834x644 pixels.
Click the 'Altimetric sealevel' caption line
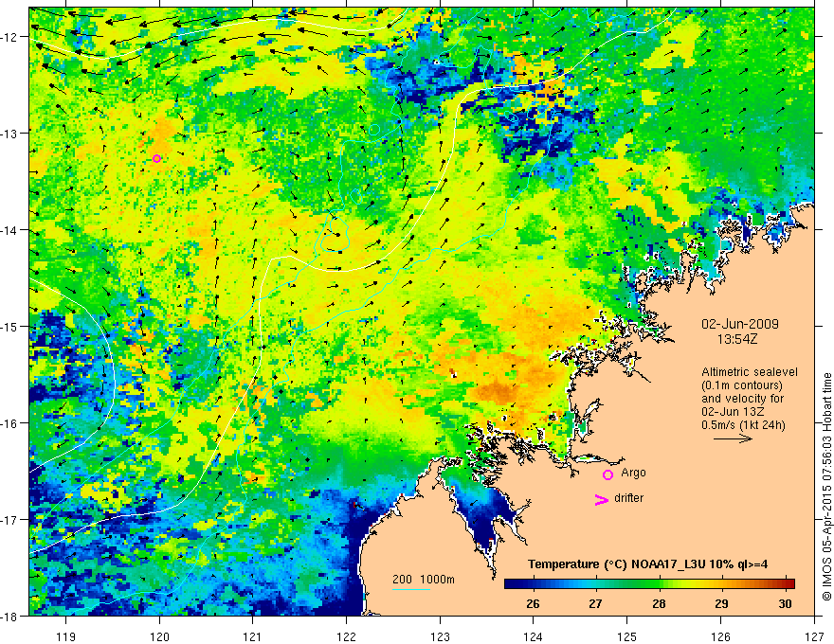(750, 372)
